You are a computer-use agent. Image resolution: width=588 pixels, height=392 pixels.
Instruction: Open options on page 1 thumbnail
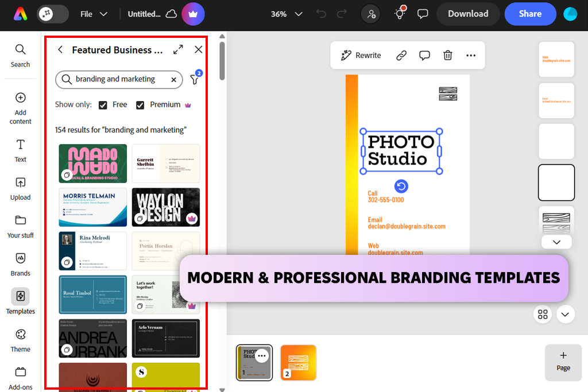[x=262, y=356]
